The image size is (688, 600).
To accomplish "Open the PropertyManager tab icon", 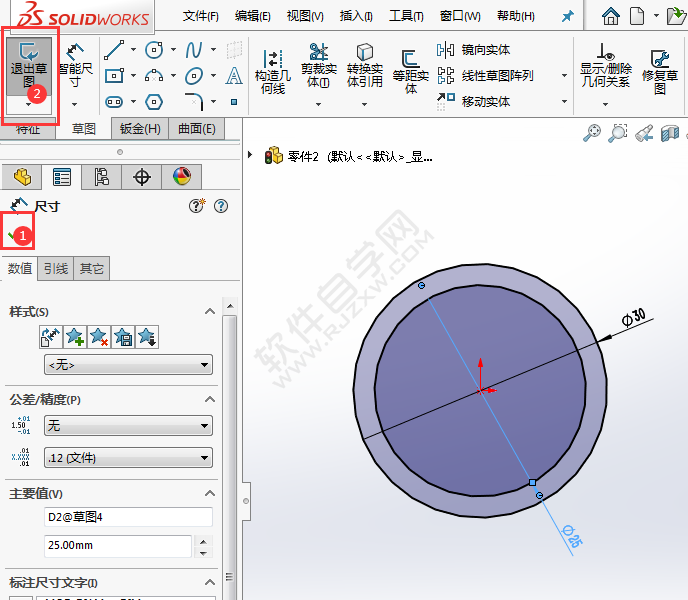I will (62, 177).
